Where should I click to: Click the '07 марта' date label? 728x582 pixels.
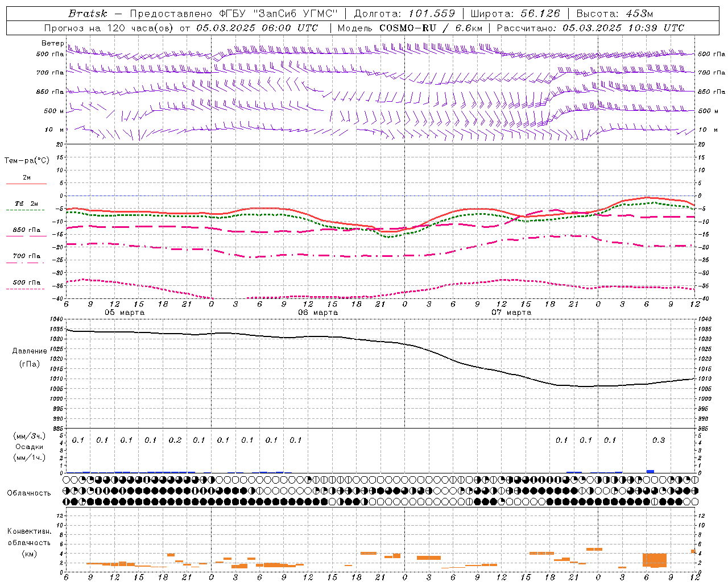click(x=511, y=313)
